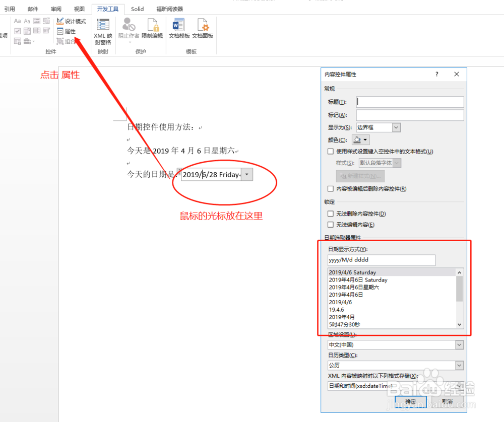Click the date format list scroll-up arrow
This screenshot has height=422, width=504.
pyautogui.click(x=459, y=272)
